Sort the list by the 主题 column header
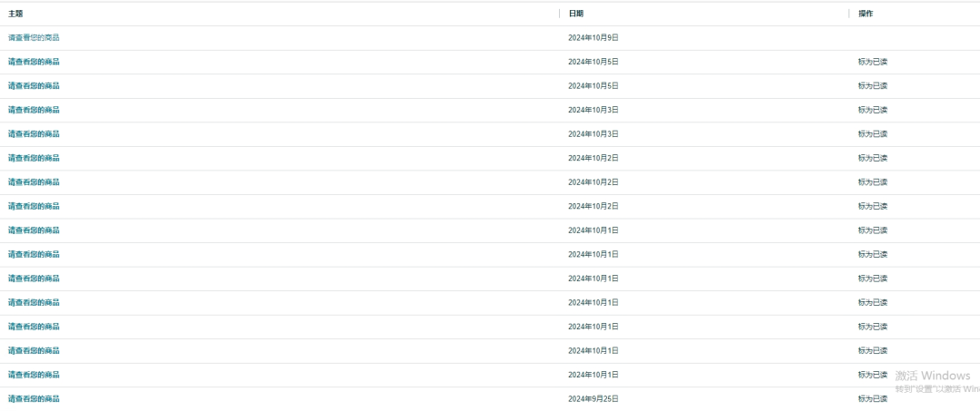 (15, 14)
